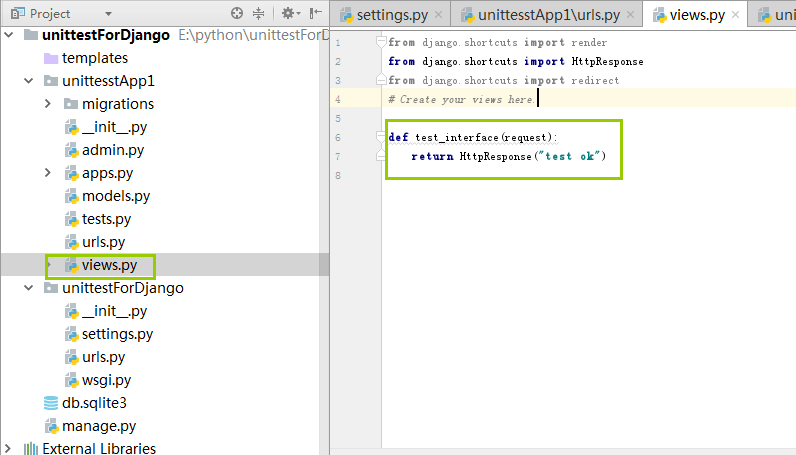Expand External Libraries
The image size is (796, 455).
click(8, 448)
